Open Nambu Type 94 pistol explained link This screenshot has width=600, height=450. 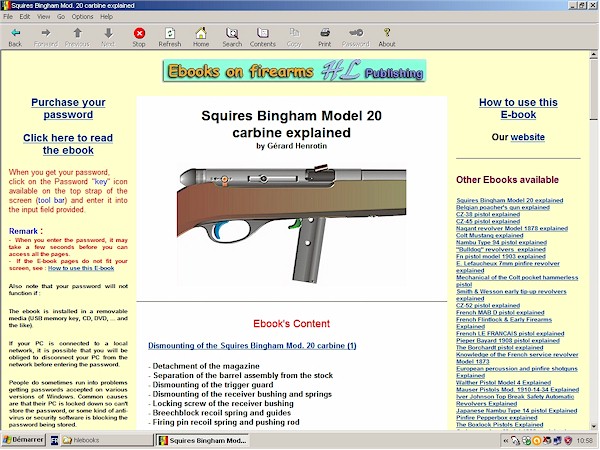coord(502,242)
